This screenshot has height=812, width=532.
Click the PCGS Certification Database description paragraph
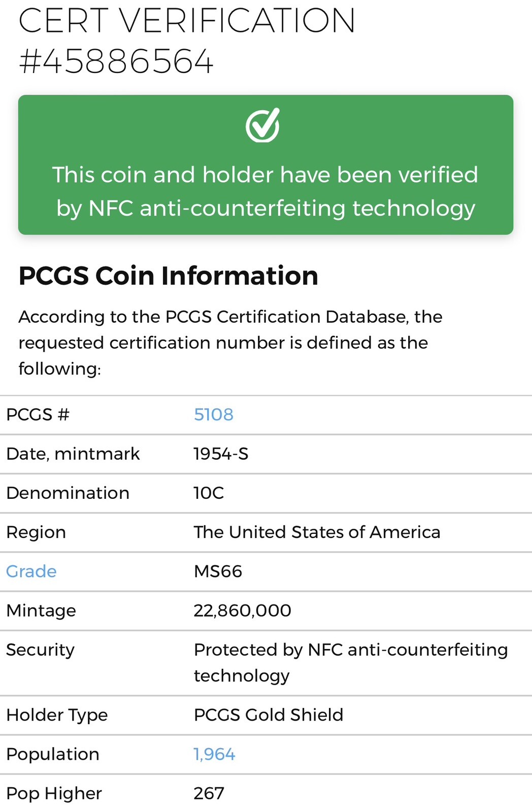230,343
